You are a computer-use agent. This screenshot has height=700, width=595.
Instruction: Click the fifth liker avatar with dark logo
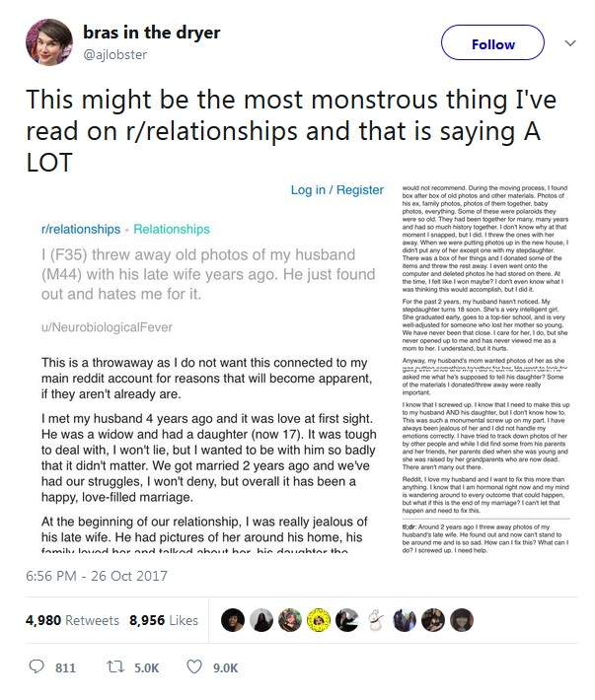tap(346, 619)
